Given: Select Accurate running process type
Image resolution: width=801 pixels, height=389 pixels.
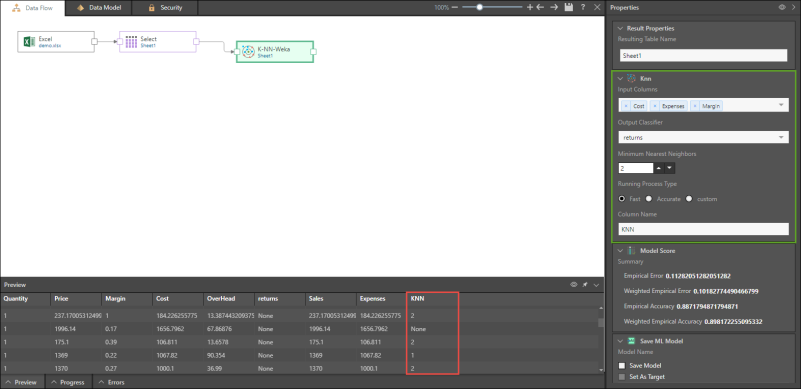Looking at the screenshot, I should point(649,199).
